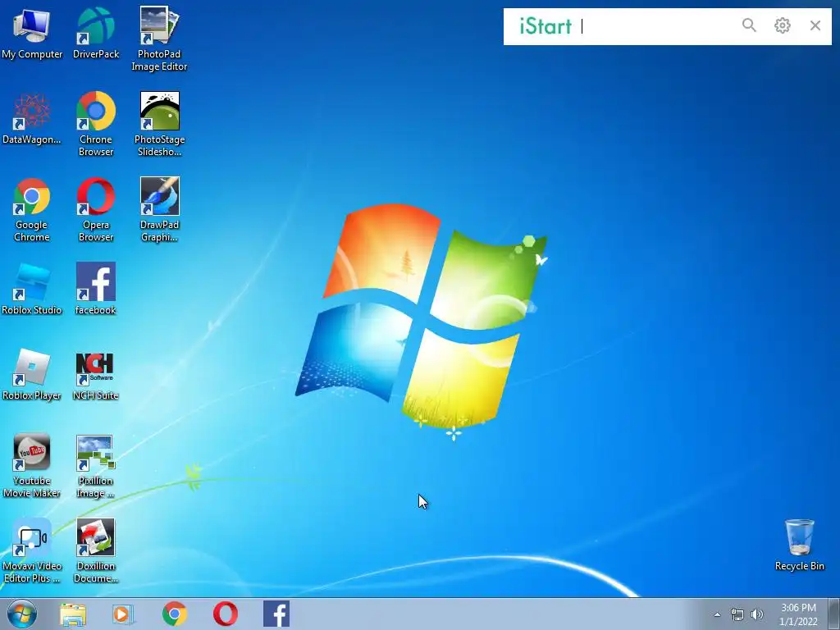The width and height of the screenshot is (840, 630).
Task: Launch Windows Media Player from taskbar
Action: click(123, 614)
